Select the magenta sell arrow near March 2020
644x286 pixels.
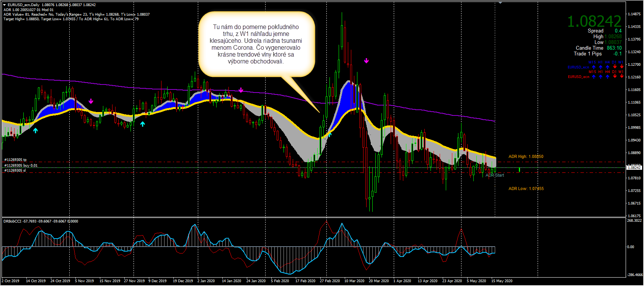(x=366, y=61)
